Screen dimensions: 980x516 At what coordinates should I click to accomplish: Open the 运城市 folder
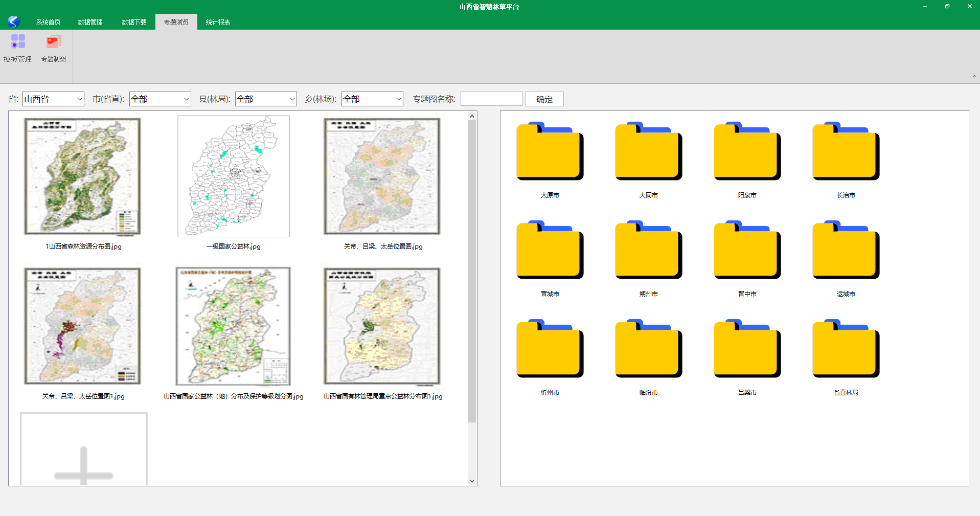click(x=846, y=251)
